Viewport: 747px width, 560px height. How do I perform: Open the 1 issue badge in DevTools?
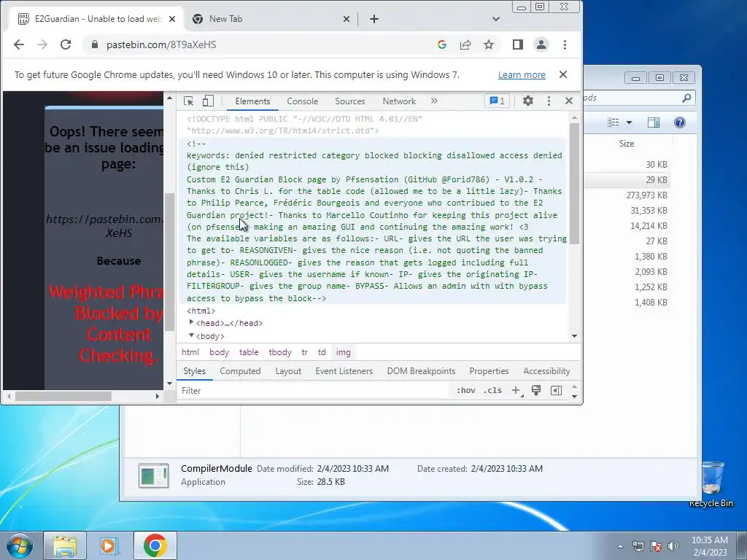click(498, 101)
